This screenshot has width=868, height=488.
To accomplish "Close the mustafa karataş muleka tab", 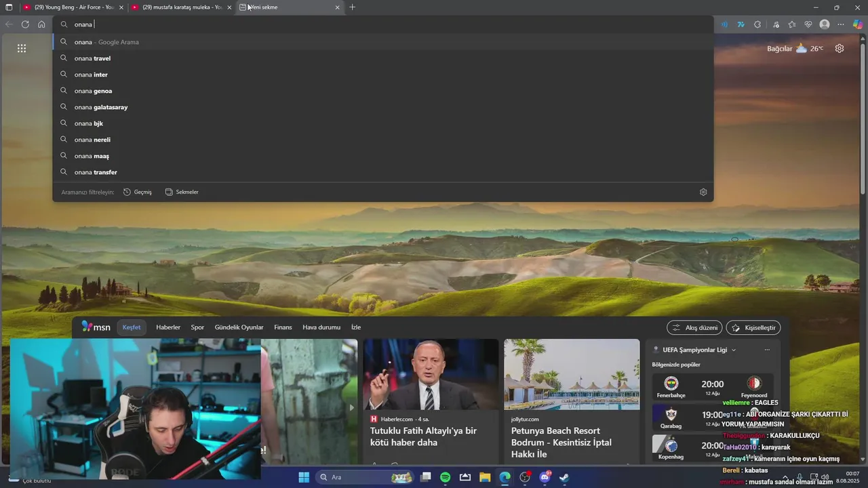I will coord(229,7).
